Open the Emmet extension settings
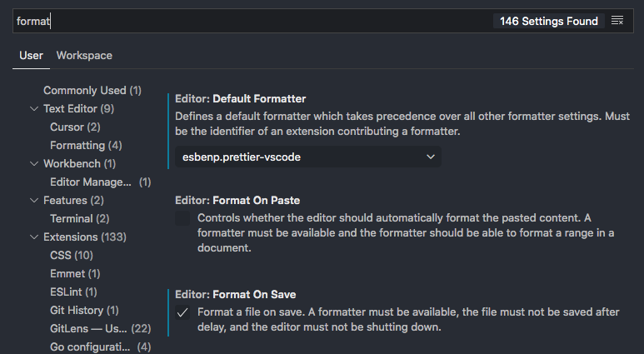This screenshot has height=354, width=644. click(x=75, y=274)
